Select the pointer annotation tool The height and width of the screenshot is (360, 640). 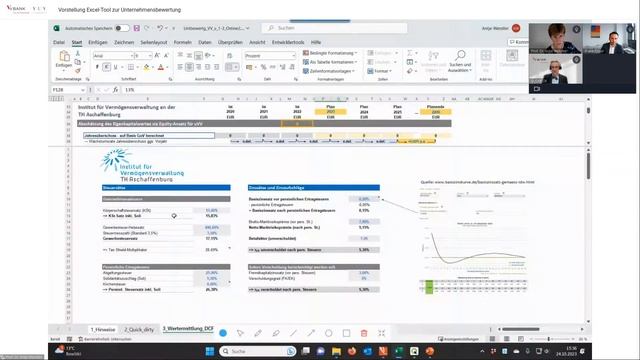tap(240, 333)
